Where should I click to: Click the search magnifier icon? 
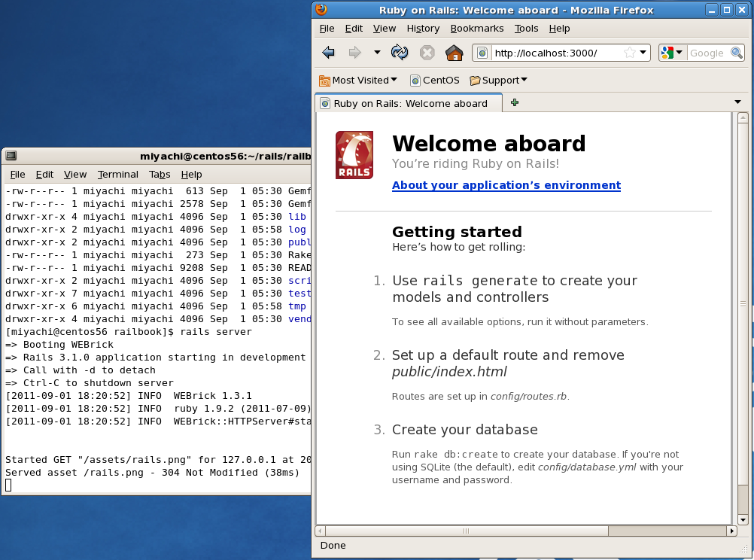click(x=736, y=53)
